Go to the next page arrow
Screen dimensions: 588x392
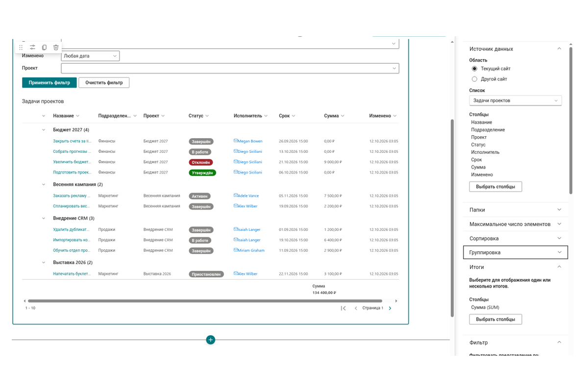click(390, 308)
